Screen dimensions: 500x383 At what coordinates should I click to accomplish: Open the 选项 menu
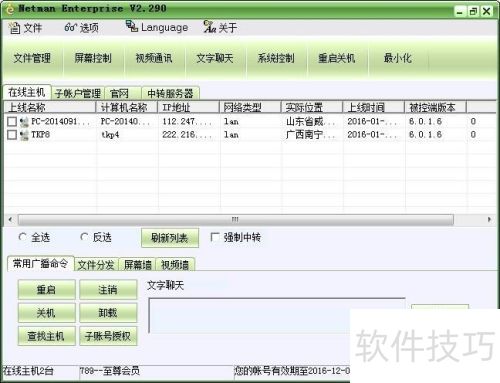(82, 28)
